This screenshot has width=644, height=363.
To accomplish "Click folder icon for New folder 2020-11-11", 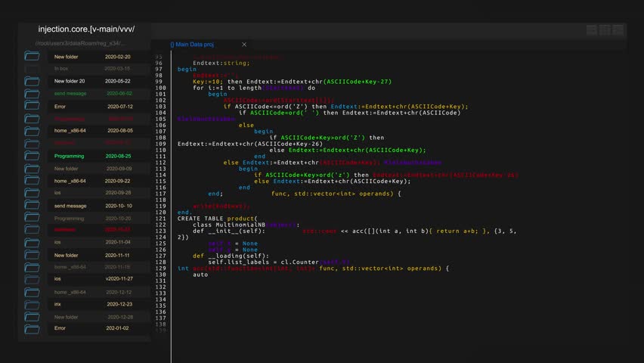I will (x=32, y=255).
